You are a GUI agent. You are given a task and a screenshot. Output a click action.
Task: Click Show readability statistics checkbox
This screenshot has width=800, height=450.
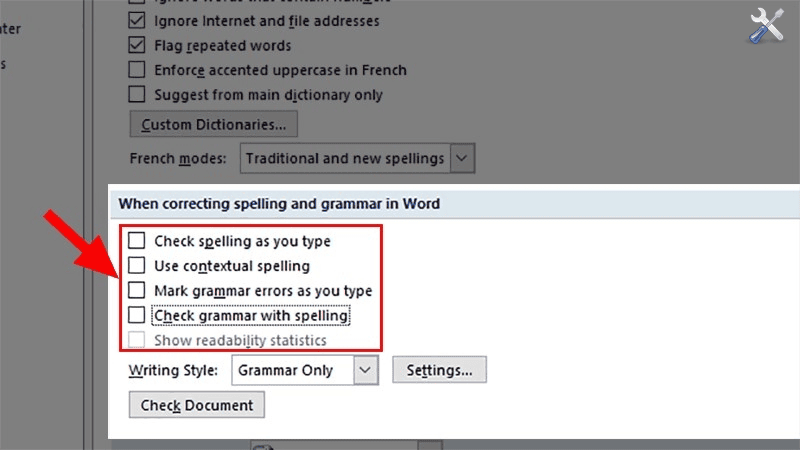137,341
